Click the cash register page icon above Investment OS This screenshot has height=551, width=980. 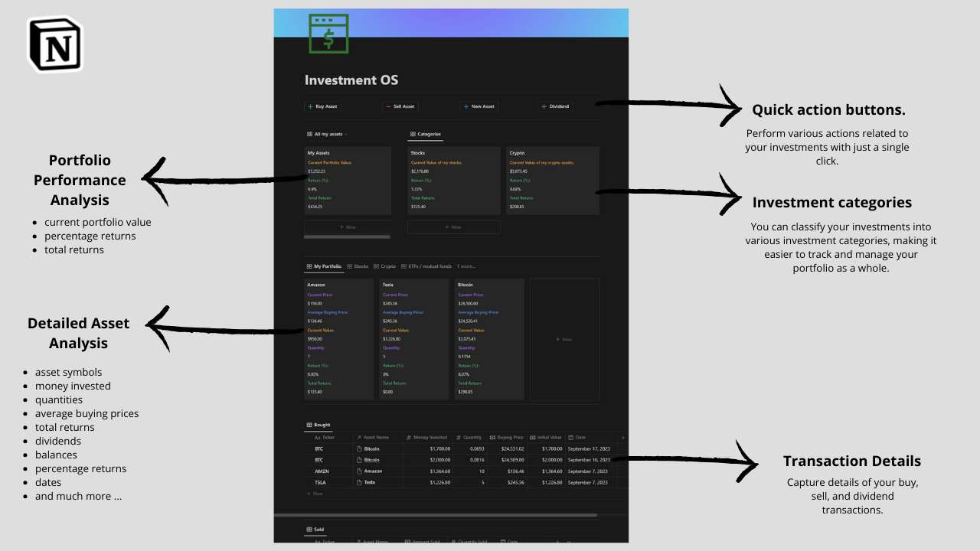[328, 34]
